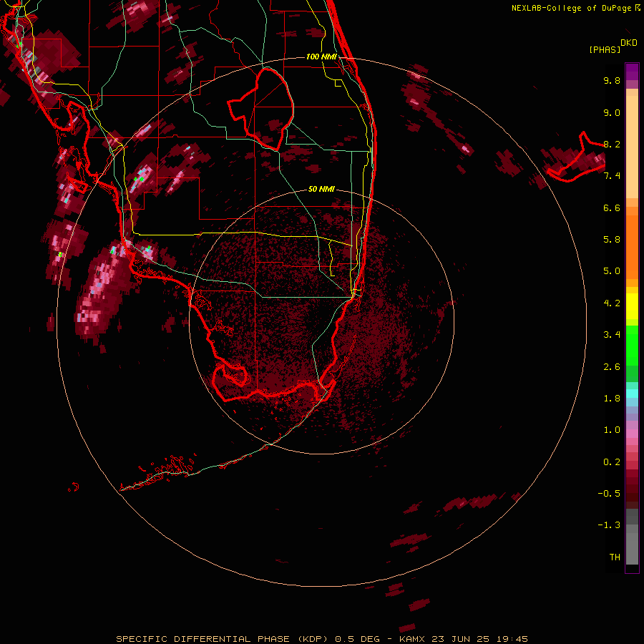Click the 100 NMI range ring label
This screenshot has width=644, height=644.
click(x=321, y=57)
